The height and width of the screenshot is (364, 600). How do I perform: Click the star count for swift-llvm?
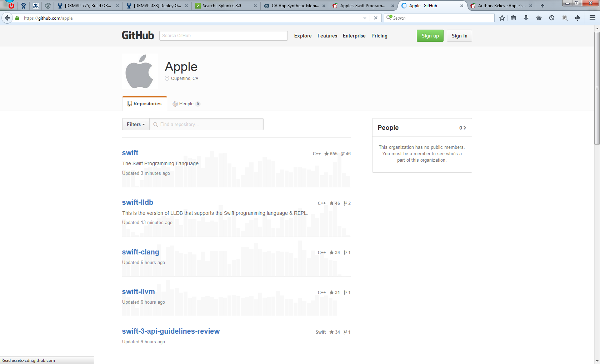click(x=335, y=293)
